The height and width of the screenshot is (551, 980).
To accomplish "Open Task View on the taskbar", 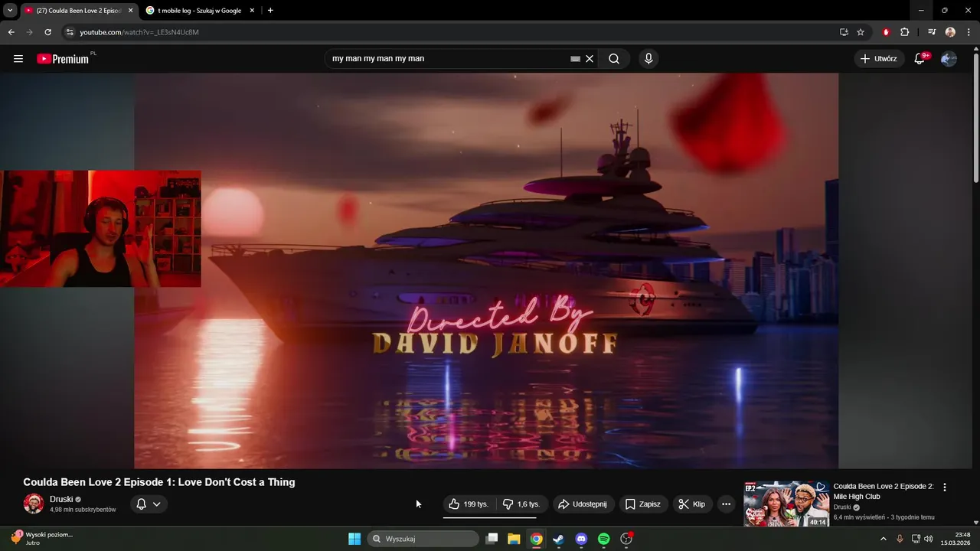I will (492, 539).
